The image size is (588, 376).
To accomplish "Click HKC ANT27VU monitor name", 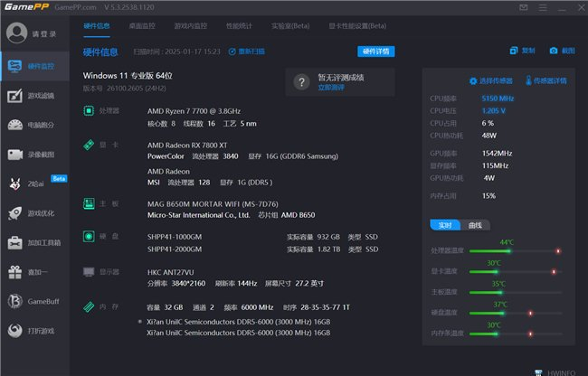I will point(171,272).
